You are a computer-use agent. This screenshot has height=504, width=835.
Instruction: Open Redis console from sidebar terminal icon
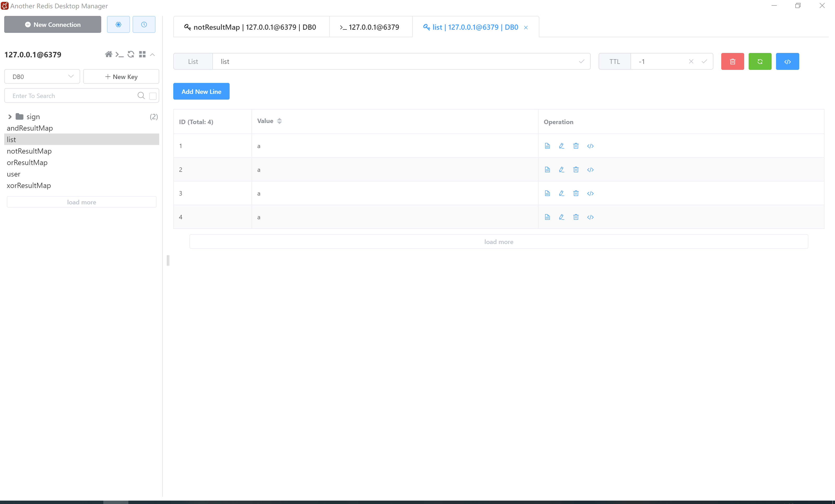[x=119, y=54]
